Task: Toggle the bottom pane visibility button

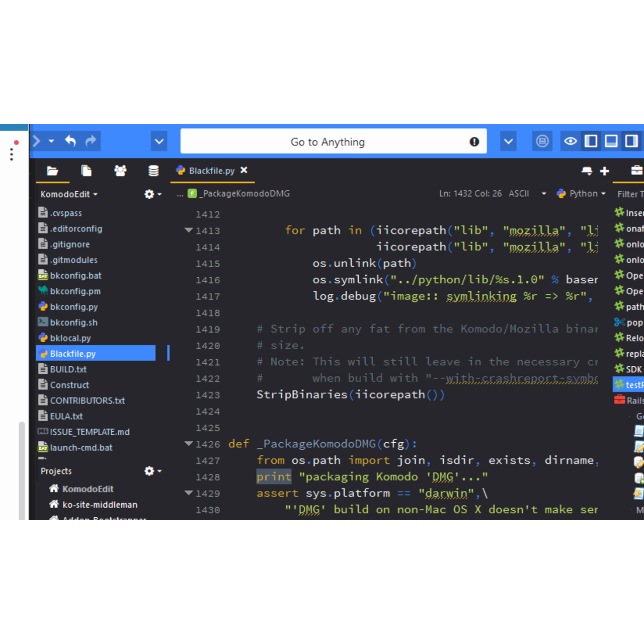Action: 611,141
